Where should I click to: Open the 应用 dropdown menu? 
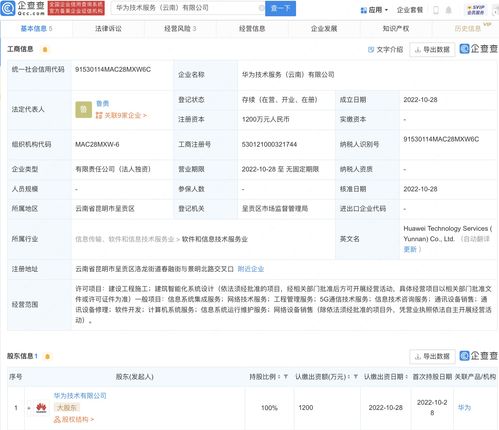coord(374,10)
